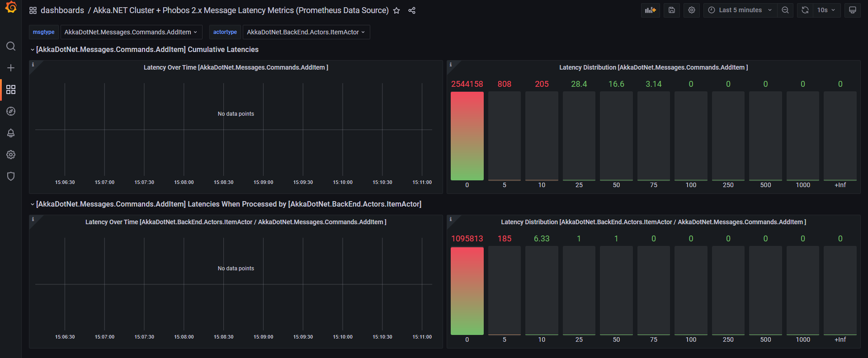Star this dashboard as favorite
Screen dimensions: 868x358
[396, 10]
